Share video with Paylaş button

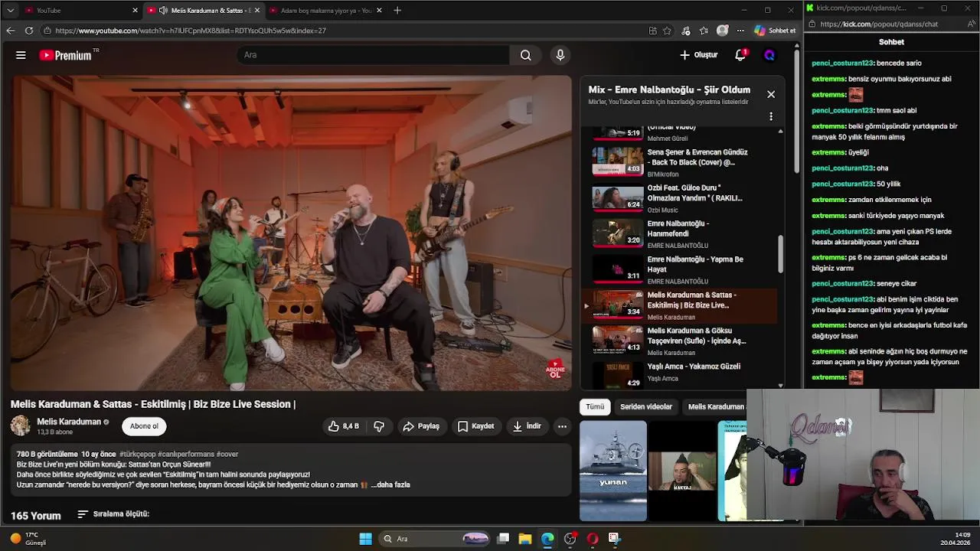[x=421, y=426]
